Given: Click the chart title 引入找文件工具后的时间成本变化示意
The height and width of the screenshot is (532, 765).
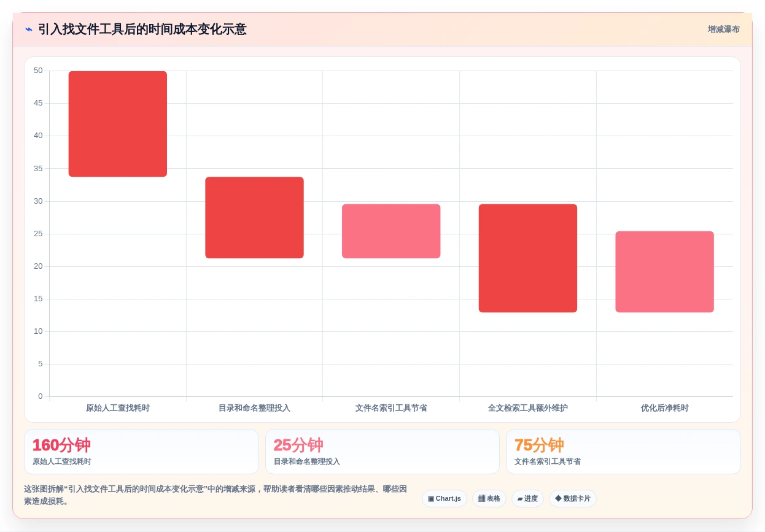Looking at the screenshot, I should tap(142, 29).
